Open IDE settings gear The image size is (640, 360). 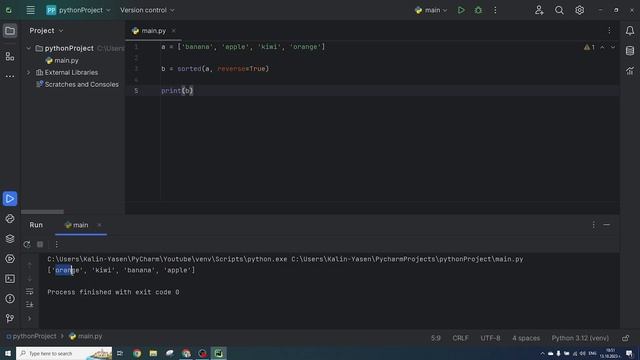[580, 10]
